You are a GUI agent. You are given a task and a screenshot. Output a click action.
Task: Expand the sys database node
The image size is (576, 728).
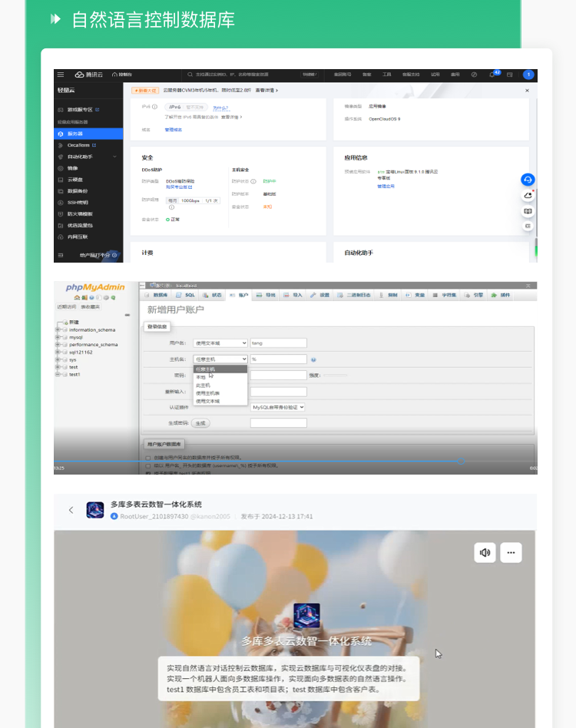pos(58,359)
